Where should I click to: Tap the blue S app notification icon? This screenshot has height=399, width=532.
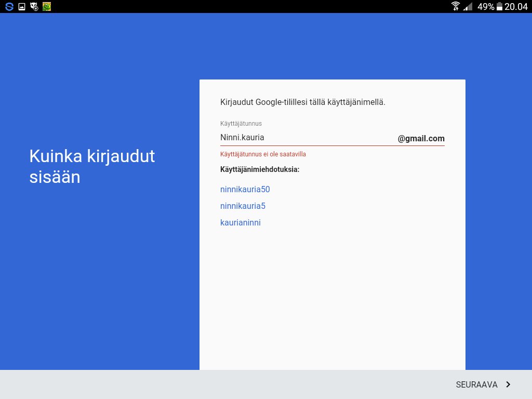(x=9, y=6)
